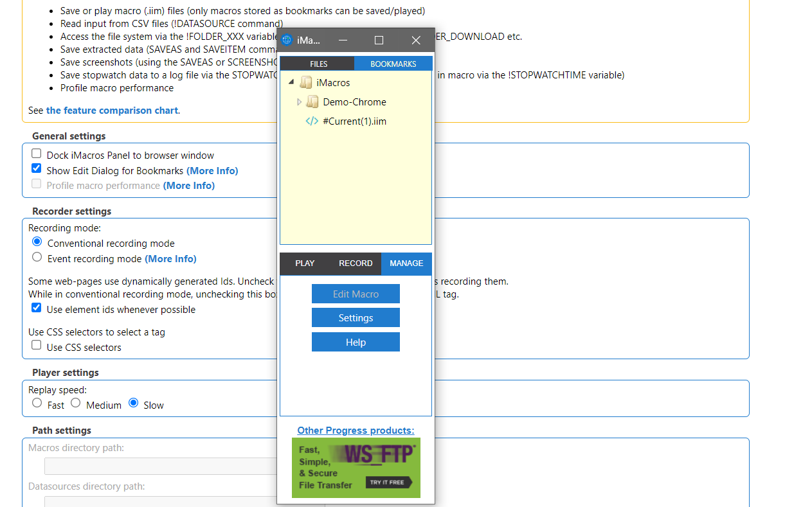Image resolution: width=812 pixels, height=507 pixels.
Task: Open Settings from the MANAGE panel
Action: point(356,317)
